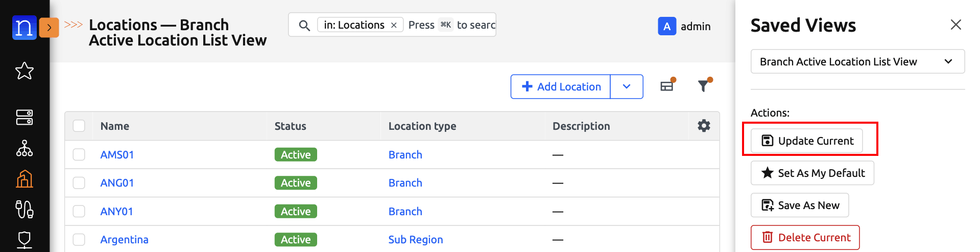Open the Argentina location link
This screenshot has height=252, width=980.
click(124, 239)
